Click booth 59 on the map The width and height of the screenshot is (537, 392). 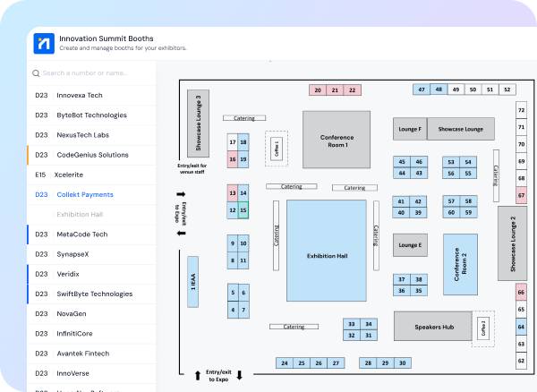click(468, 213)
